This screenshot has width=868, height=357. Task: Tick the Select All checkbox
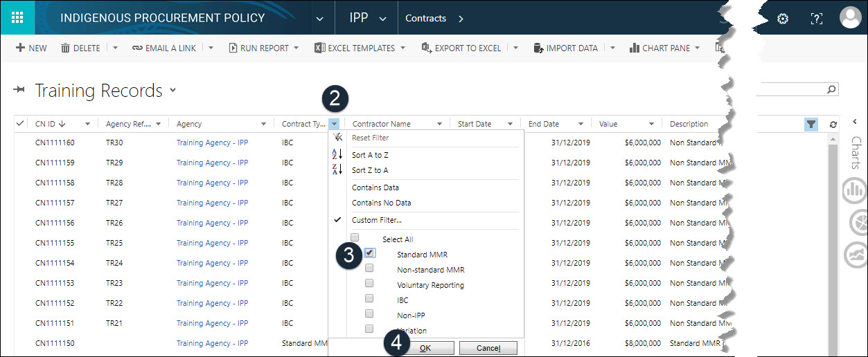click(x=355, y=238)
